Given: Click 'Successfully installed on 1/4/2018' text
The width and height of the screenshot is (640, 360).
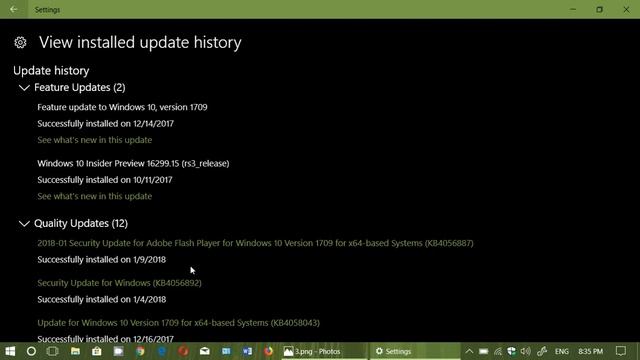Looking at the screenshot, I should click(x=102, y=300).
